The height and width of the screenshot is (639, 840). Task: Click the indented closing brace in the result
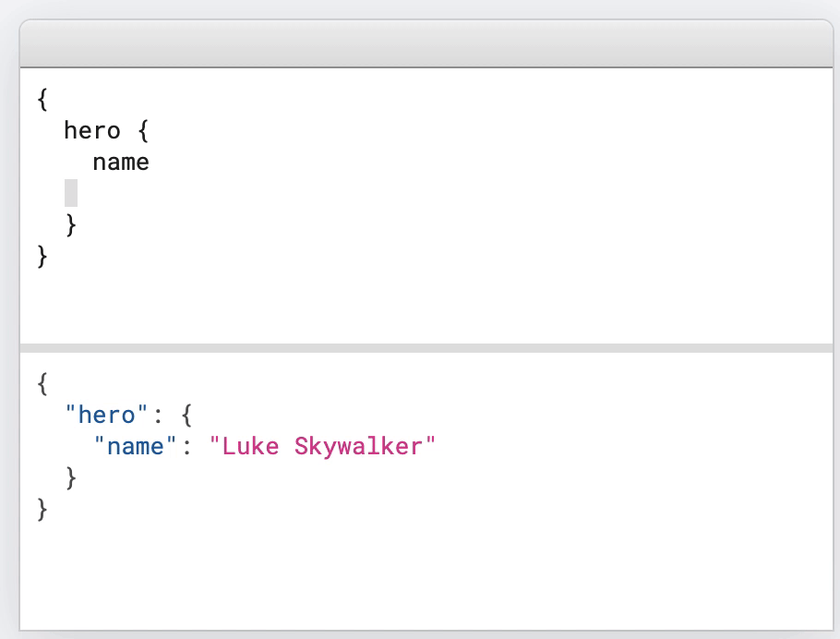pos(71,478)
